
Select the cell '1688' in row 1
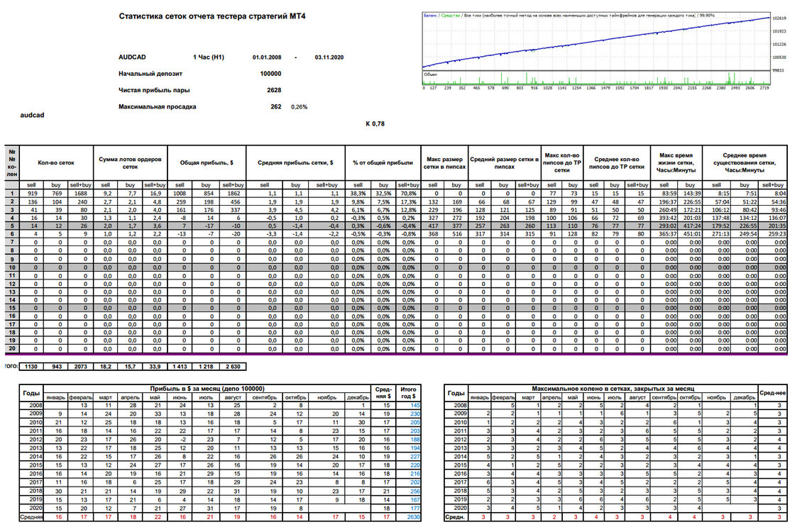click(x=81, y=194)
